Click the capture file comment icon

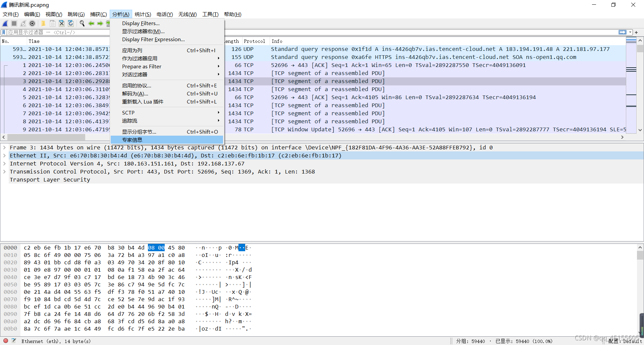pos(14,341)
